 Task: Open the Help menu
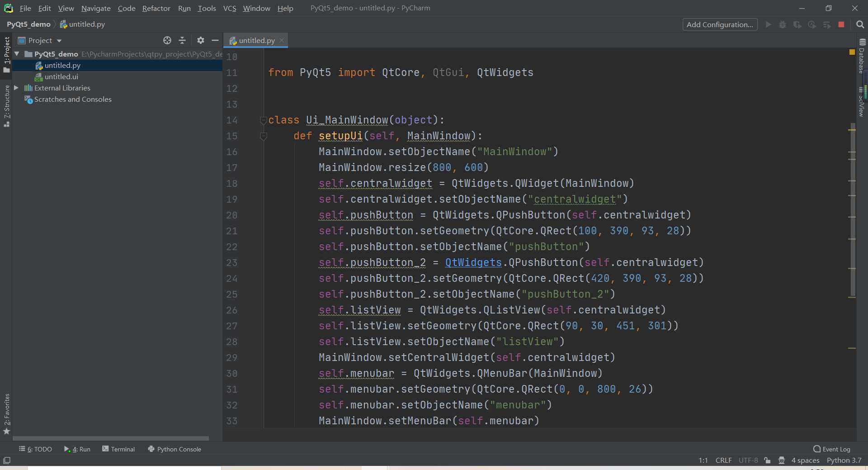(285, 8)
